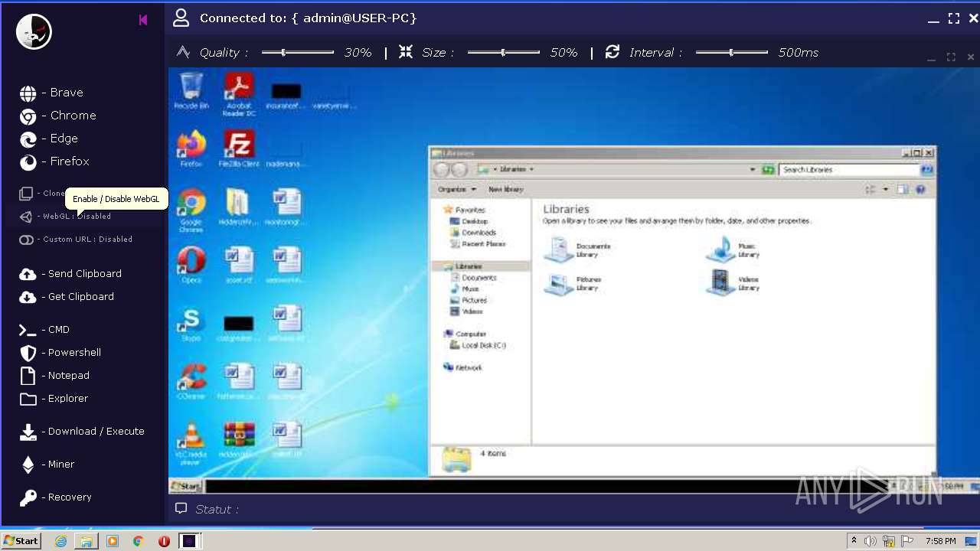Click the Search Libraries field
Image resolution: width=980 pixels, height=551 pixels.
coord(849,170)
